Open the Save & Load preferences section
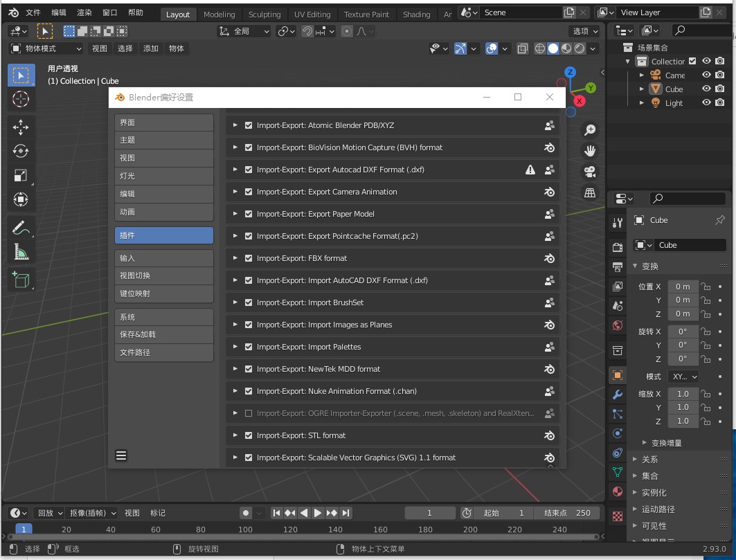Image resolution: width=736 pixels, height=560 pixels. tap(164, 334)
